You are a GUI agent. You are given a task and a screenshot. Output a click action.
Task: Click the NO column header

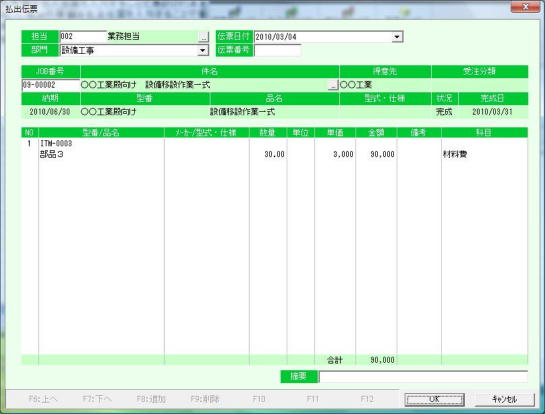30,132
